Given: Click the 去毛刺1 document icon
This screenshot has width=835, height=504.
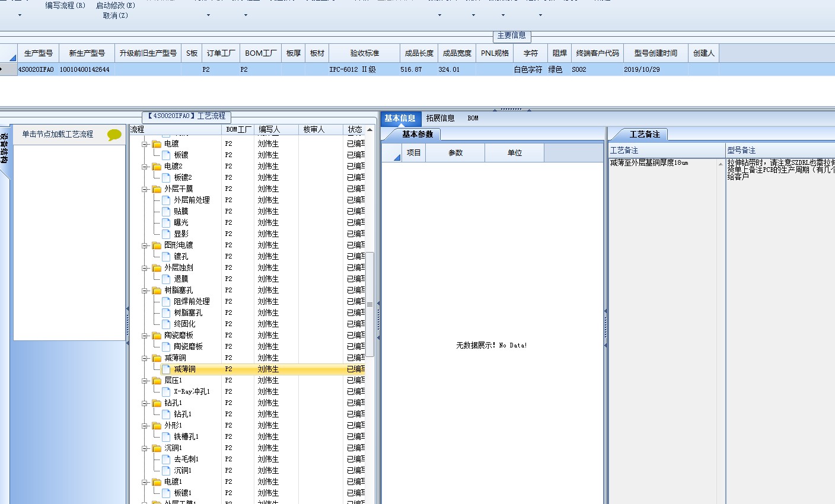Looking at the screenshot, I should point(167,459).
